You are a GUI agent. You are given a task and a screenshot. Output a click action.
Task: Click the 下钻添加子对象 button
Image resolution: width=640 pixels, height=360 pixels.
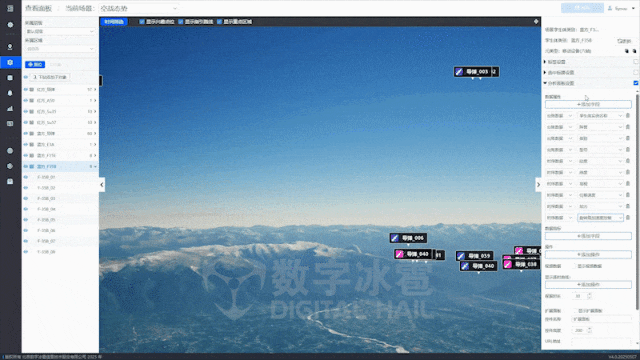click(x=50, y=77)
